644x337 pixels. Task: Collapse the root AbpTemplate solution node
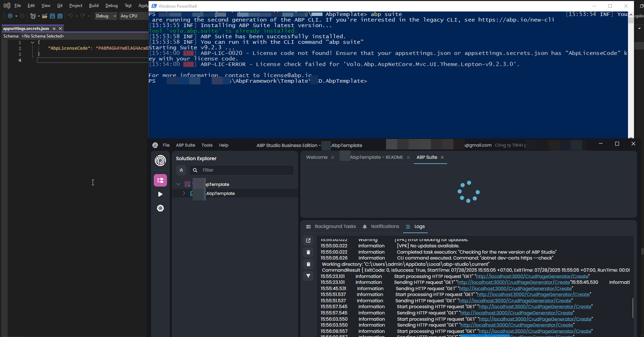pyautogui.click(x=178, y=184)
